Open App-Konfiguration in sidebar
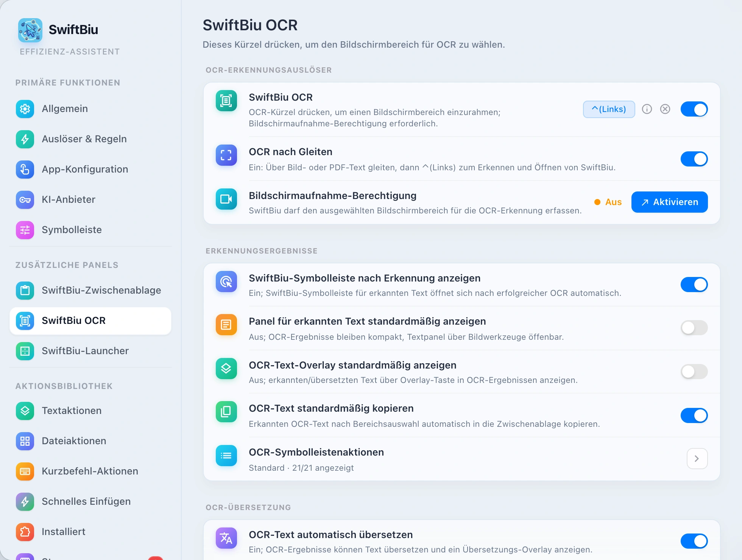The height and width of the screenshot is (560, 742). click(x=90, y=170)
